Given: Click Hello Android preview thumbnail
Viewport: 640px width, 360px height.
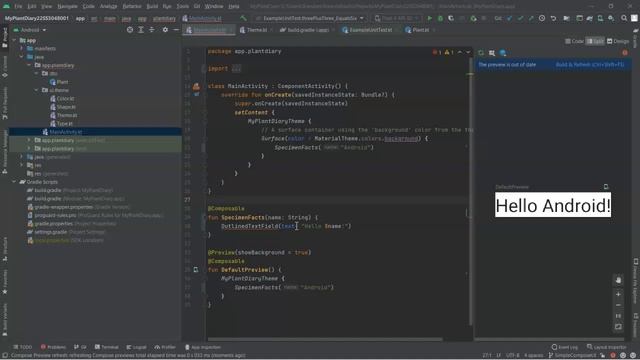Looking at the screenshot, I should pos(553,205).
